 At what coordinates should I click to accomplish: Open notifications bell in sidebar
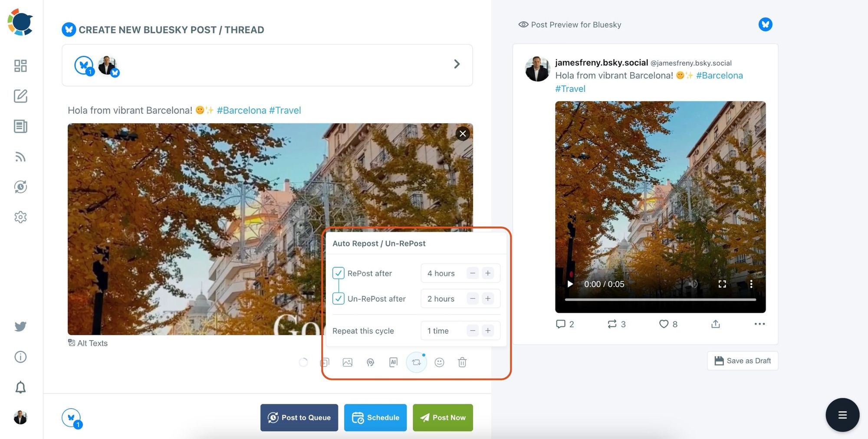20,387
